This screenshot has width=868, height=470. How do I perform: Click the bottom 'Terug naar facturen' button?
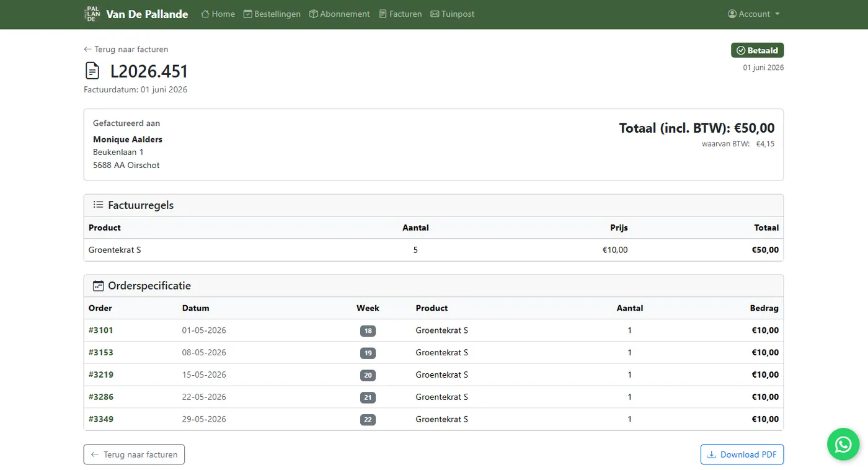click(134, 454)
